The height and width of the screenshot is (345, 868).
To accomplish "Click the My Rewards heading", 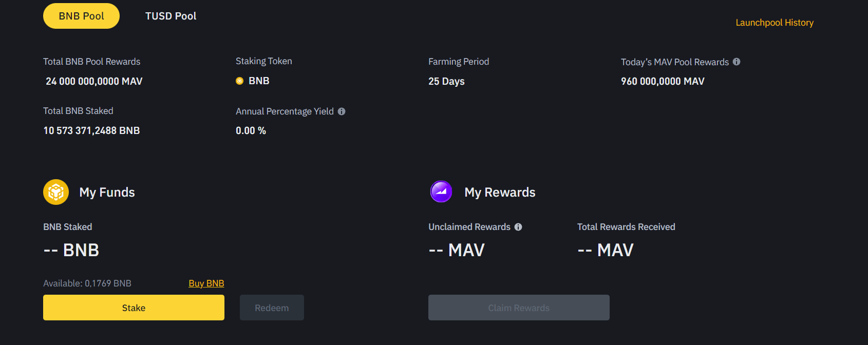I will 500,192.
